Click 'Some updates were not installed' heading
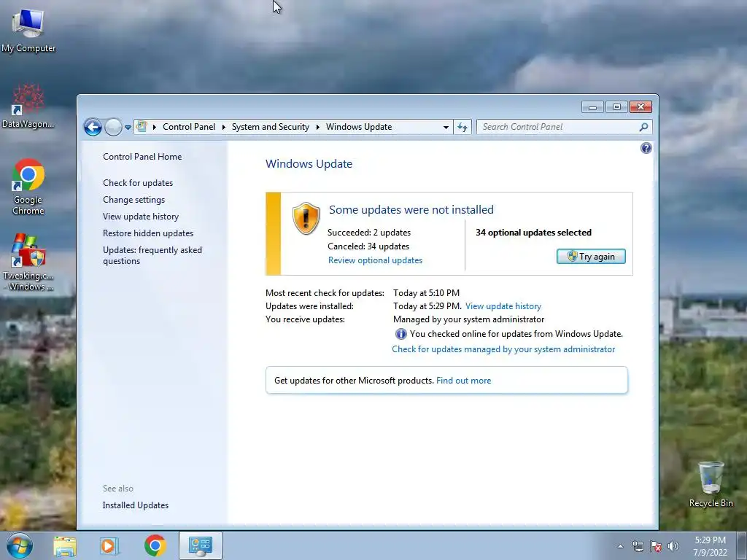747x560 pixels. tap(411, 209)
